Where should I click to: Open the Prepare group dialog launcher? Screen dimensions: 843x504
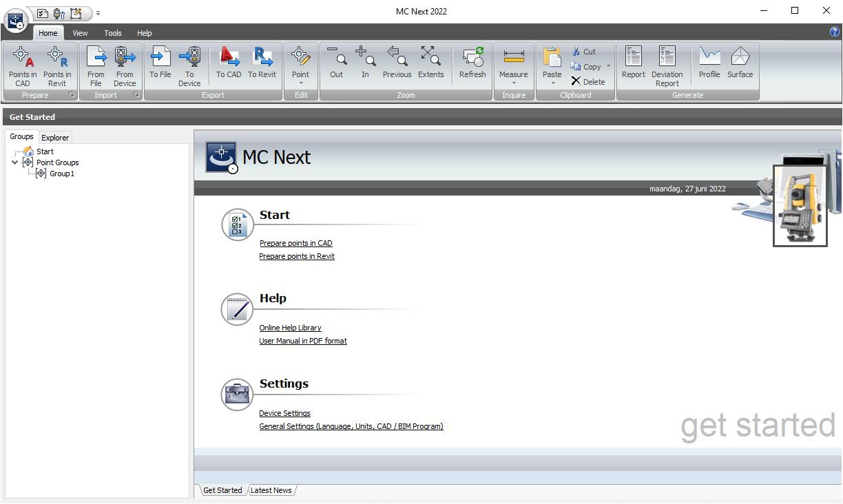tap(72, 95)
